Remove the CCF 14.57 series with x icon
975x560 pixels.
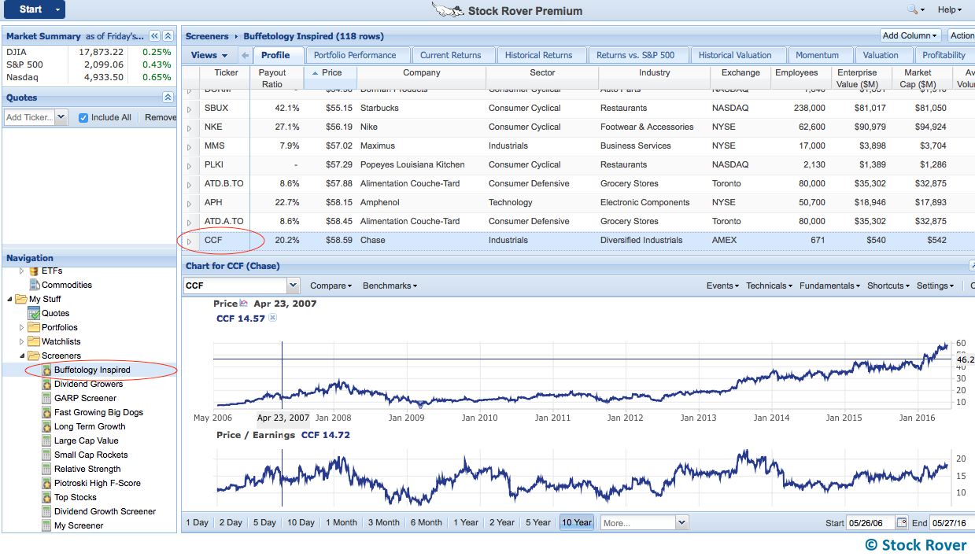coord(272,318)
